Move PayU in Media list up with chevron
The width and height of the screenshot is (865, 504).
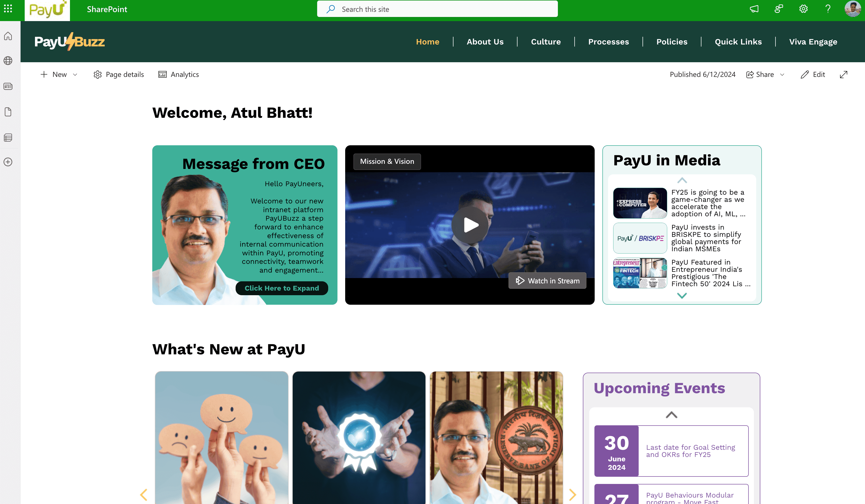(682, 181)
